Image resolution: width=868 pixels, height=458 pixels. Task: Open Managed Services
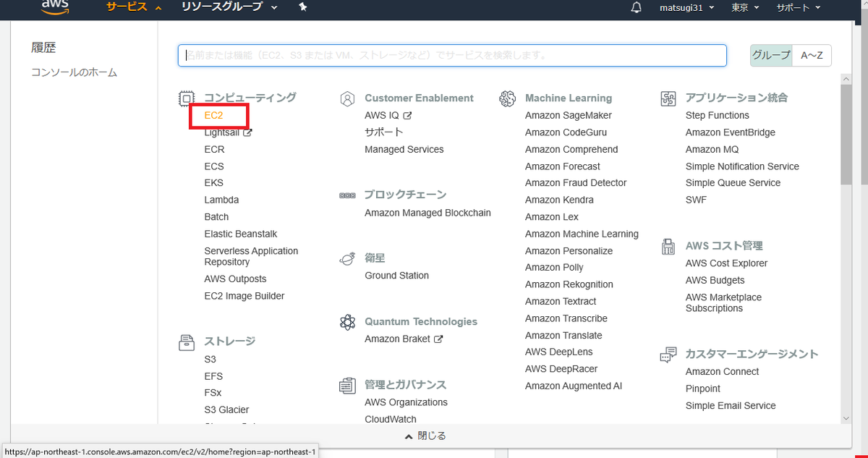[404, 149]
